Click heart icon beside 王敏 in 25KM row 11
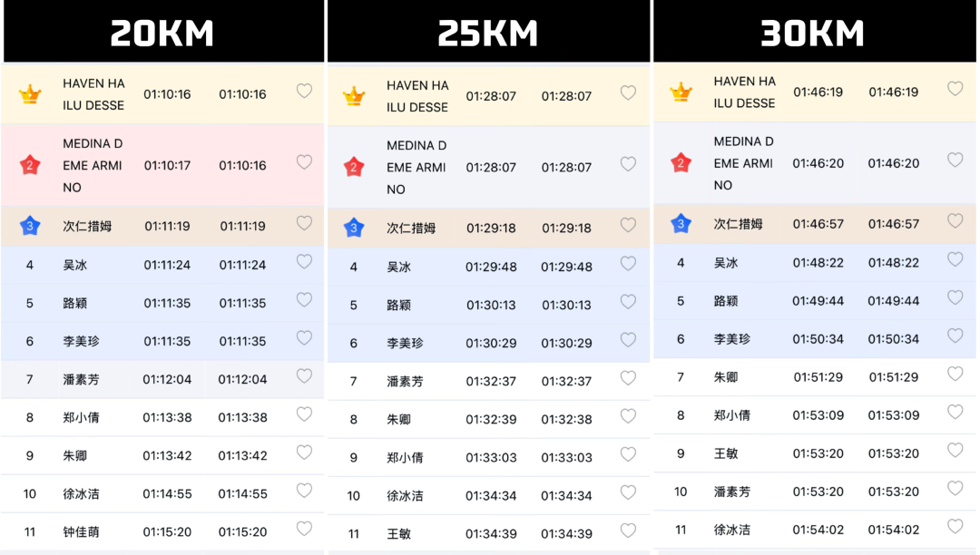This screenshot has width=980, height=555. 628,531
